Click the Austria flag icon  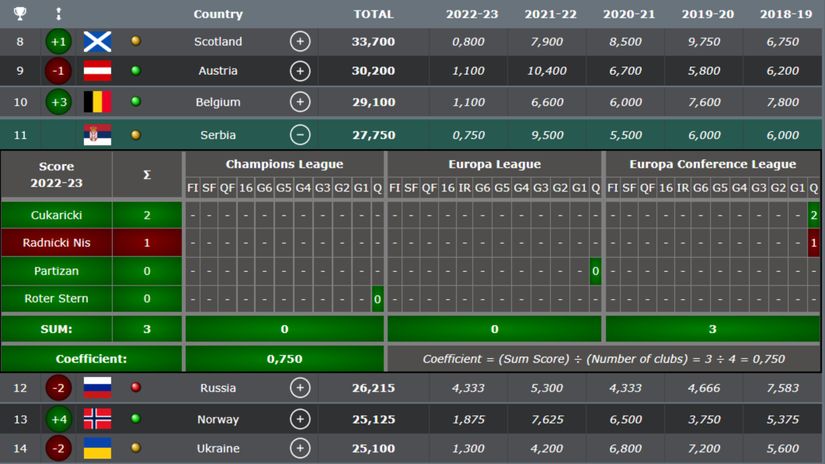[x=97, y=71]
